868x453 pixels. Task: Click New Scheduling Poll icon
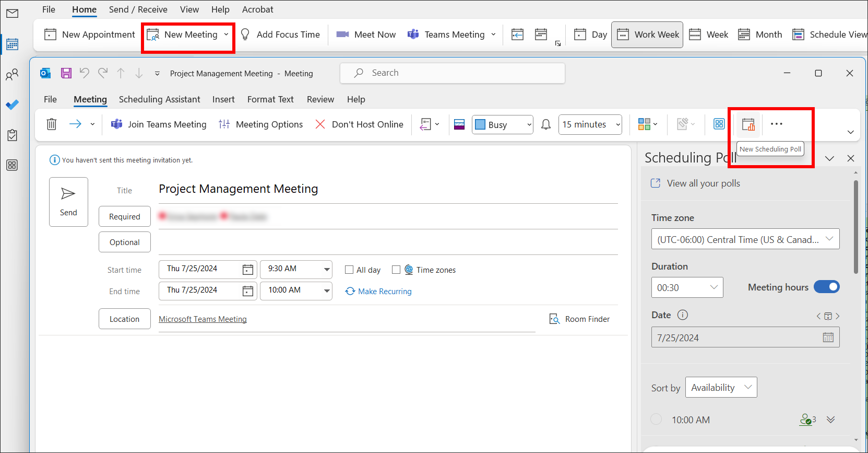[x=748, y=124]
